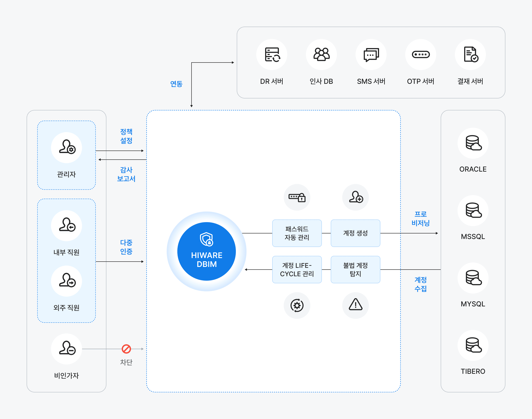Click the 정책 설정 blue label

click(126, 136)
